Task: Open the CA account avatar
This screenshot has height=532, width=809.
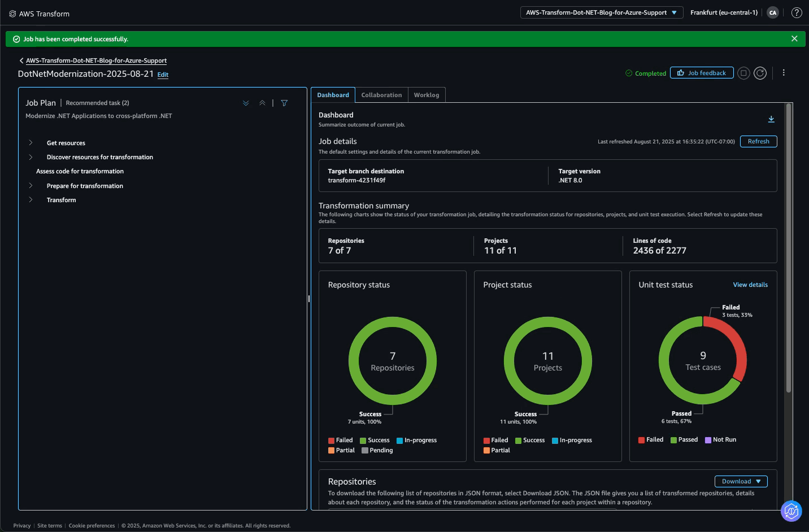Action: (773, 12)
